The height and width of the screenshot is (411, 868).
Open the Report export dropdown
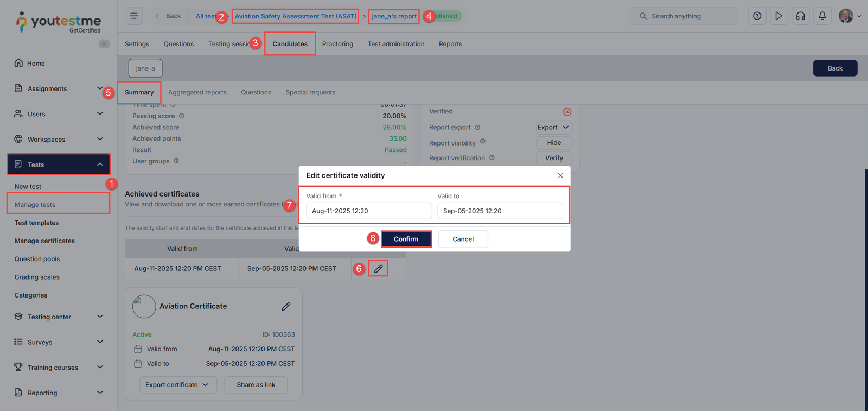click(x=553, y=127)
